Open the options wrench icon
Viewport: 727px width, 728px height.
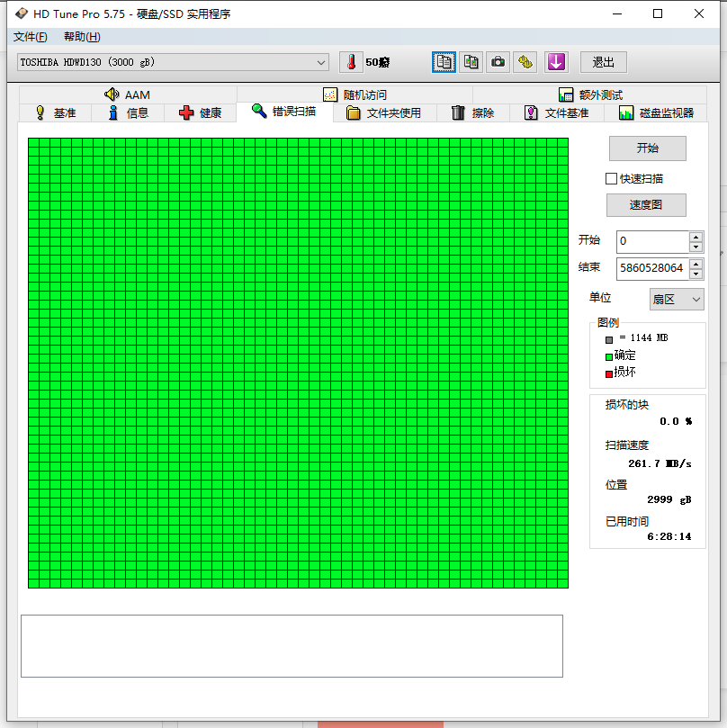(x=525, y=62)
